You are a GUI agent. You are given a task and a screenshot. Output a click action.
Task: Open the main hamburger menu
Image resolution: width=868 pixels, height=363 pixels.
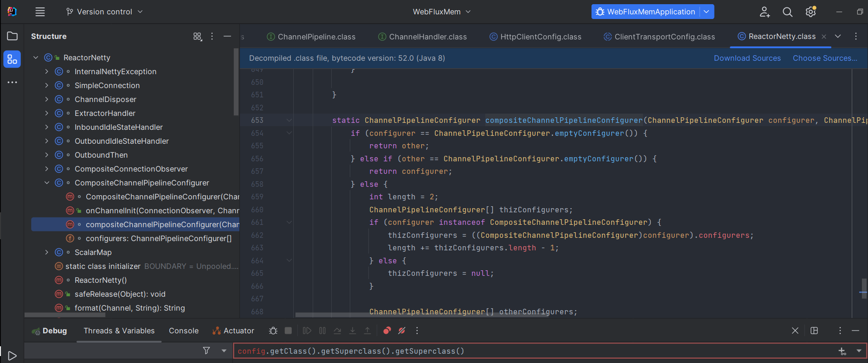point(40,12)
